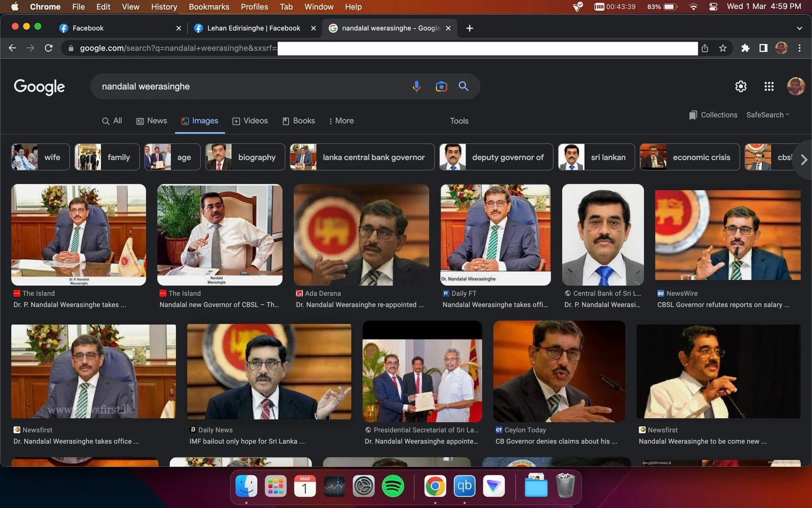812x508 pixels.
Task: Click the voice search microphone icon
Action: click(x=416, y=86)
